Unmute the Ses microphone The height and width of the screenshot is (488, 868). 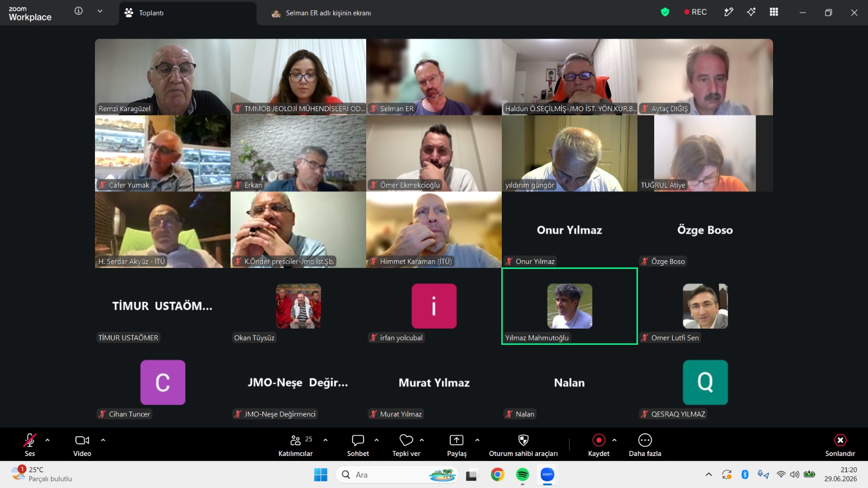[30, 445]
